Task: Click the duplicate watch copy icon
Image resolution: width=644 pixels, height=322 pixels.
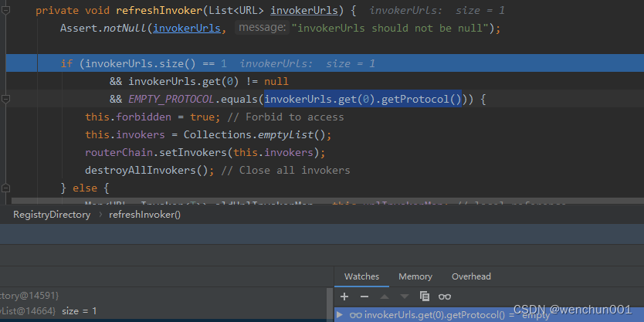Action: (x=425, y=297)
